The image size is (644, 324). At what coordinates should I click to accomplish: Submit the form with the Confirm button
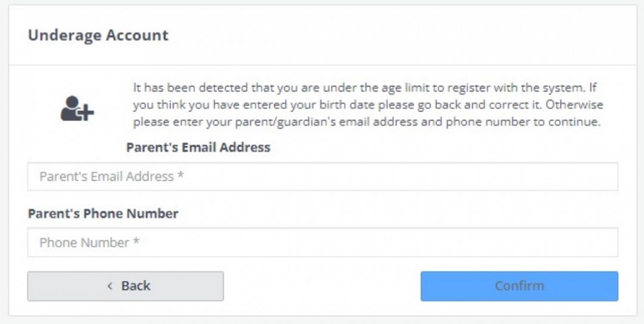tap(519, 286)
